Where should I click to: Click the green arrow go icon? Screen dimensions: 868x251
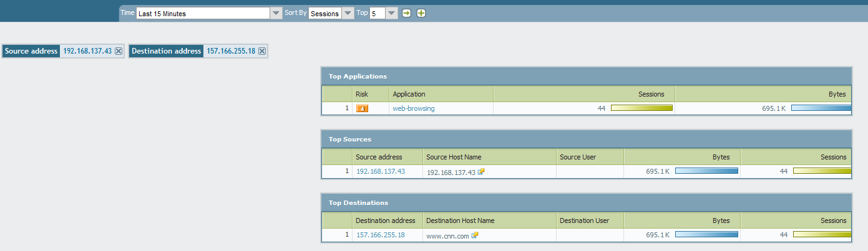click(x=406, y=13)
